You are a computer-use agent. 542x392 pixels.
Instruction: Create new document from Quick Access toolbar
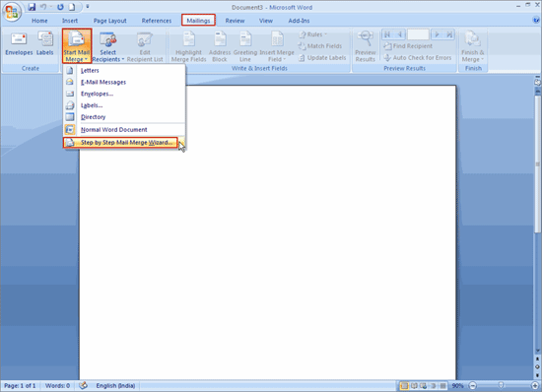point(72,7)
